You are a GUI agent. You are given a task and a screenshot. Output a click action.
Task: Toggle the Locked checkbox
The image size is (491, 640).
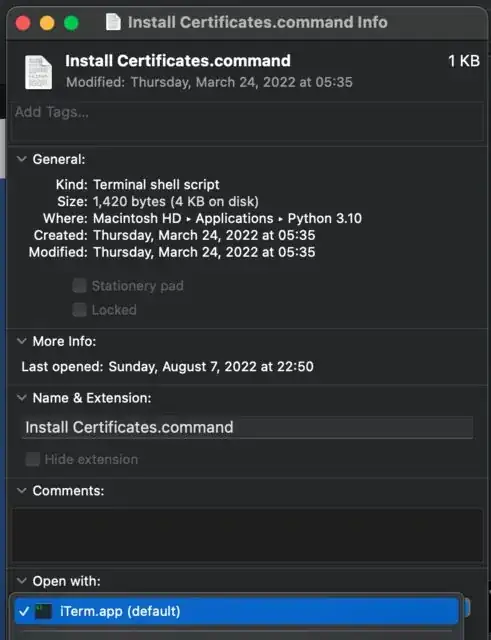point(79,310)
